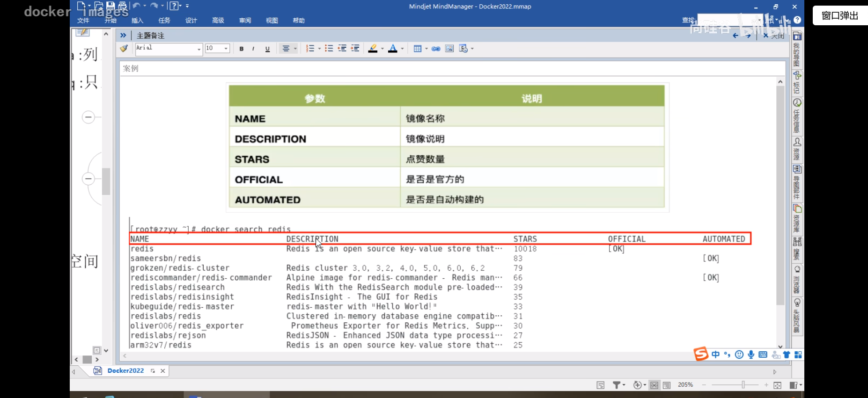Open the 高级 ribbon tab

tap(218, 21)
